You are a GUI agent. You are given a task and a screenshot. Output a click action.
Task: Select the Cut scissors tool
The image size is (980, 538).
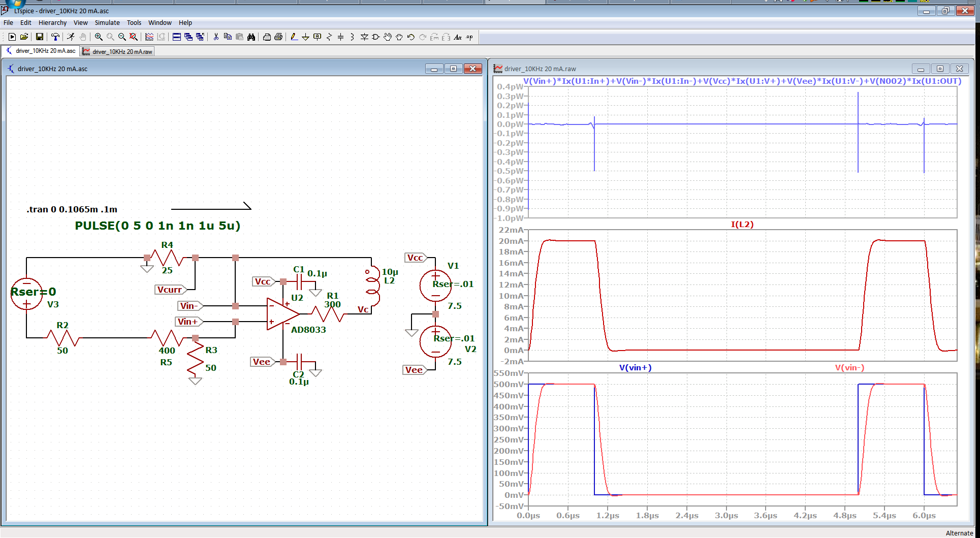[x=216, y=37]
